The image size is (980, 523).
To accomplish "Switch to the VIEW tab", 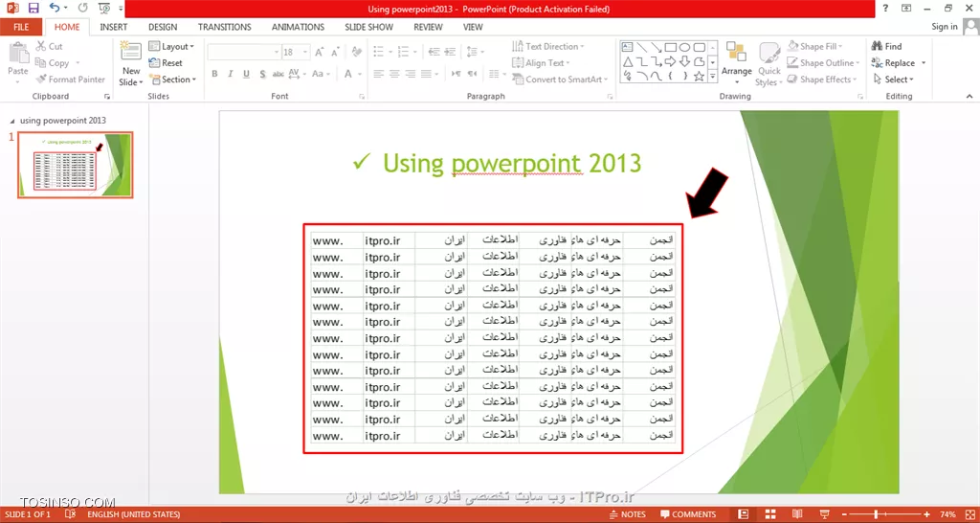I will click(x=473, y=27).
